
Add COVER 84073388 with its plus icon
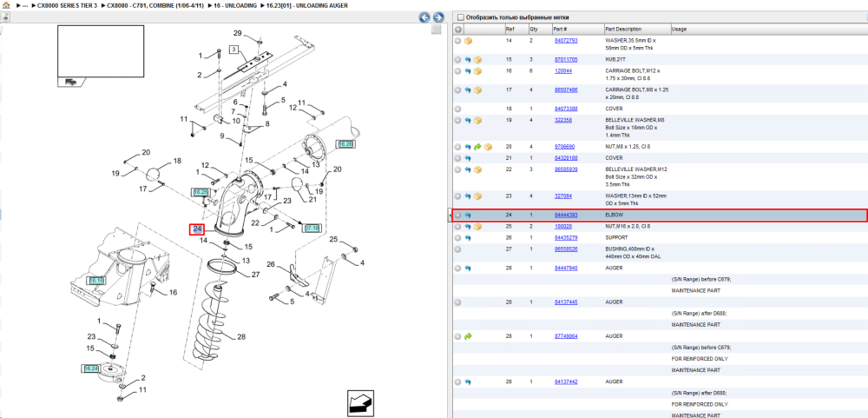[x=457, y=109]
